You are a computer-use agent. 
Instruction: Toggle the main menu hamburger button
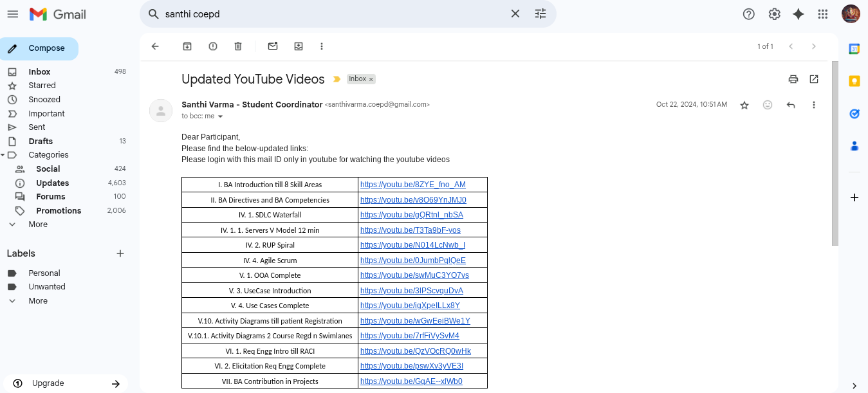(x=13, y=14)
